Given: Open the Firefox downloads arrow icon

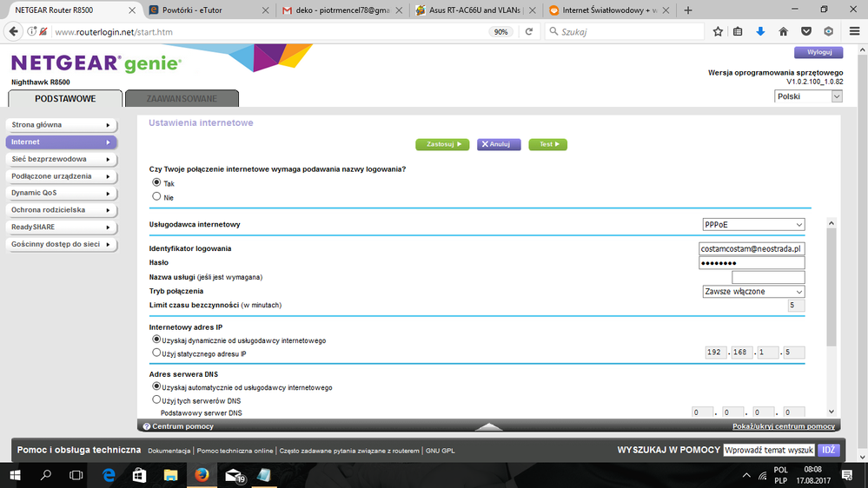Looking at the screenshot, I should pos(760,31).
